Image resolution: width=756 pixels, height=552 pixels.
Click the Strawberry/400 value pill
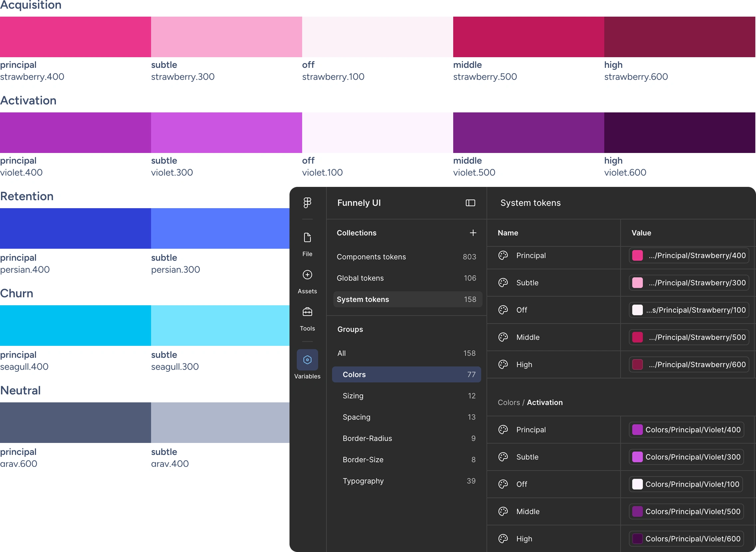click(689, 256)
